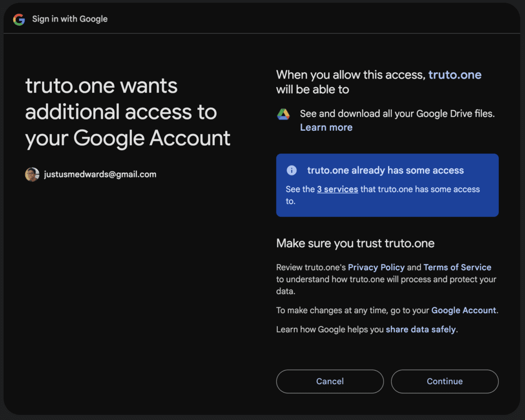
Task: Select the justusmedwards@gmail.com account email
Action: (x=100, y=174)
